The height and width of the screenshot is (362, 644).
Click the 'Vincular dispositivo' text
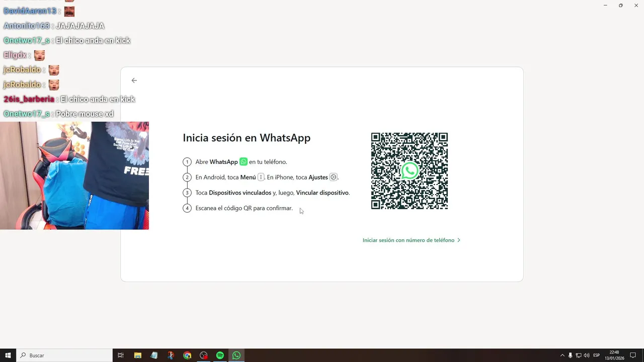coord(323,193)
